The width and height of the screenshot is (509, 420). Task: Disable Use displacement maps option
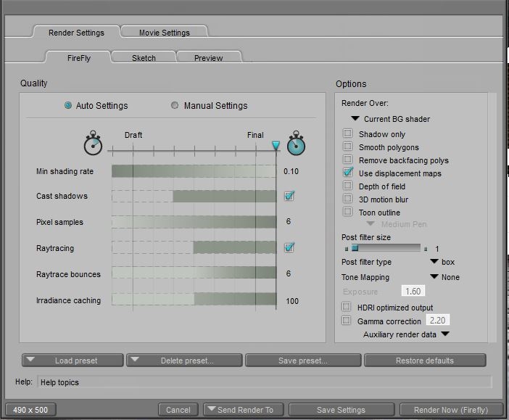click(348, 173)
